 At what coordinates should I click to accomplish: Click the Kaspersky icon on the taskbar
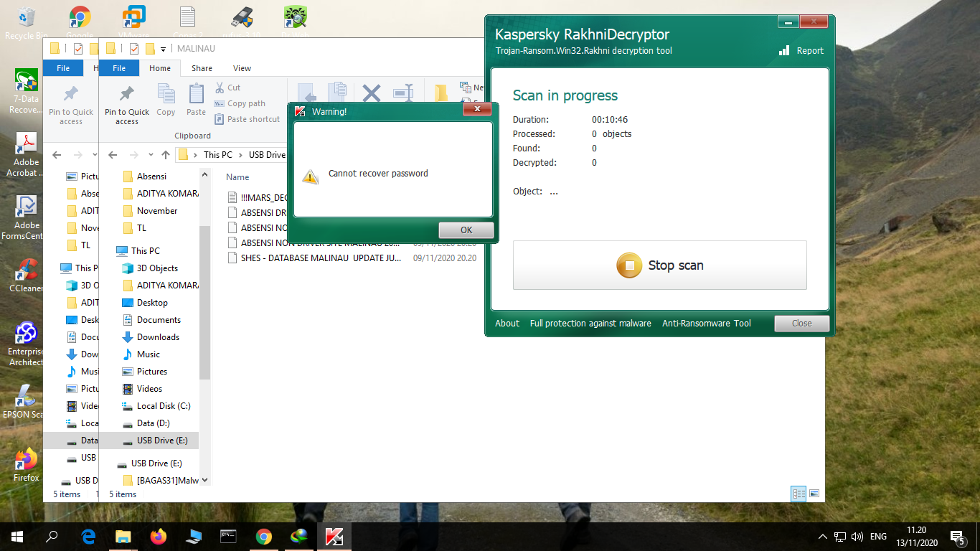pyautogui.click(x=334, y=537)
